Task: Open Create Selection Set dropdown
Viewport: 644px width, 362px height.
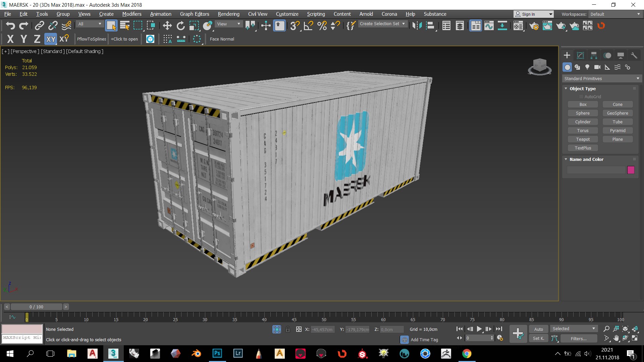Action: [x=383, y=24]
